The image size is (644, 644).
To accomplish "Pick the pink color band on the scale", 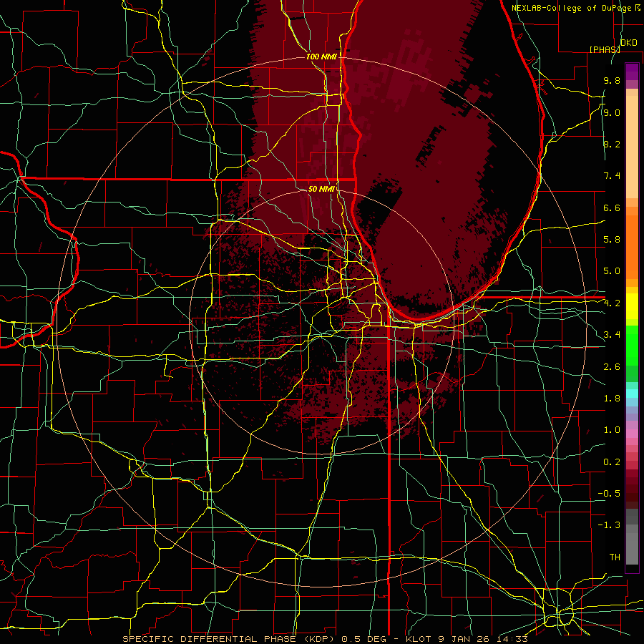I will (632, 434).
